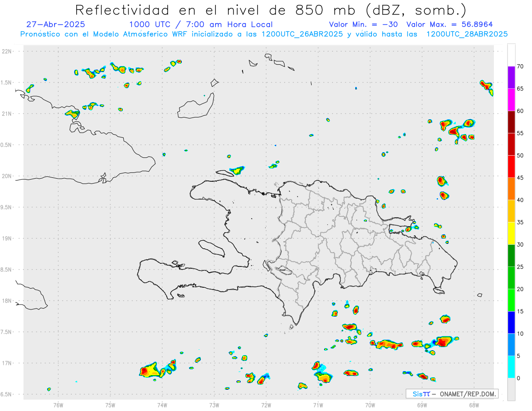Click the longitude label '74W'

(162, 405)
